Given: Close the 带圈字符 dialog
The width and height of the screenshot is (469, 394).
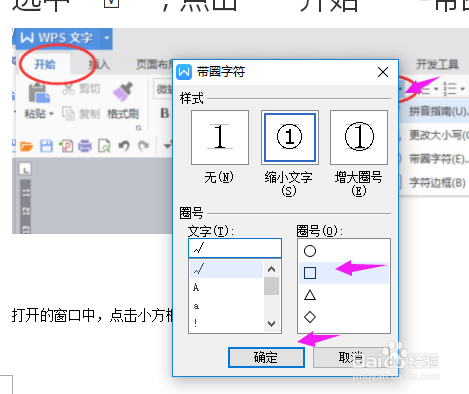Looking at the screenshot, I should click(383, 72).
